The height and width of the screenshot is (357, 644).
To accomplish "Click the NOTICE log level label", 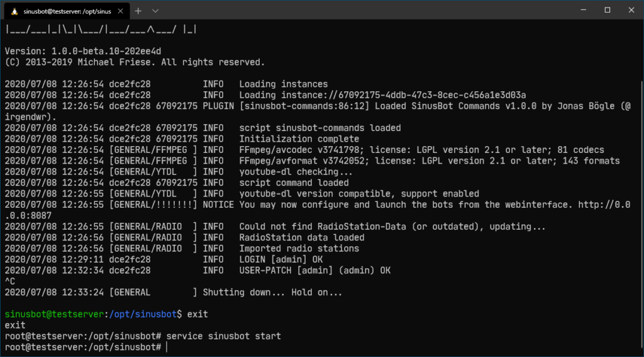I will pyautogui.click(x=218, y=205).
